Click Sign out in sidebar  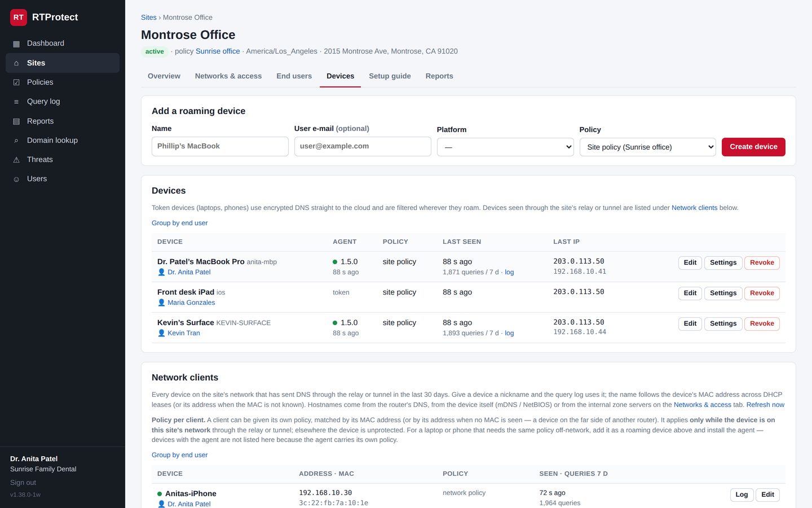(23, 483)
